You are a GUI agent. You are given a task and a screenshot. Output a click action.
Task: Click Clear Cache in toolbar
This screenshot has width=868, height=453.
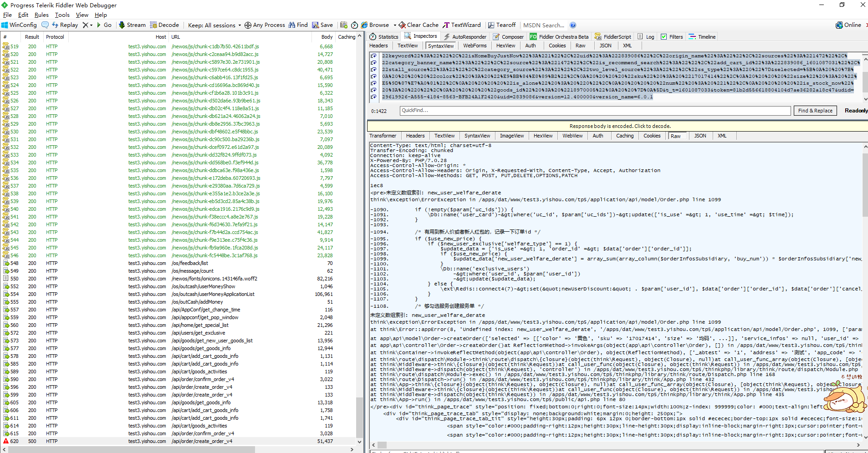[419, 25]
